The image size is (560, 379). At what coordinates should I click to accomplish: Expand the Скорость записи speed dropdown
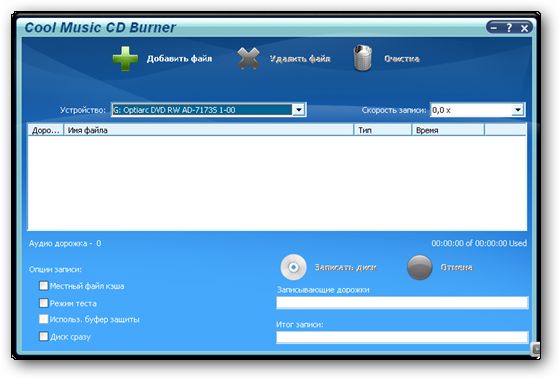518,110
